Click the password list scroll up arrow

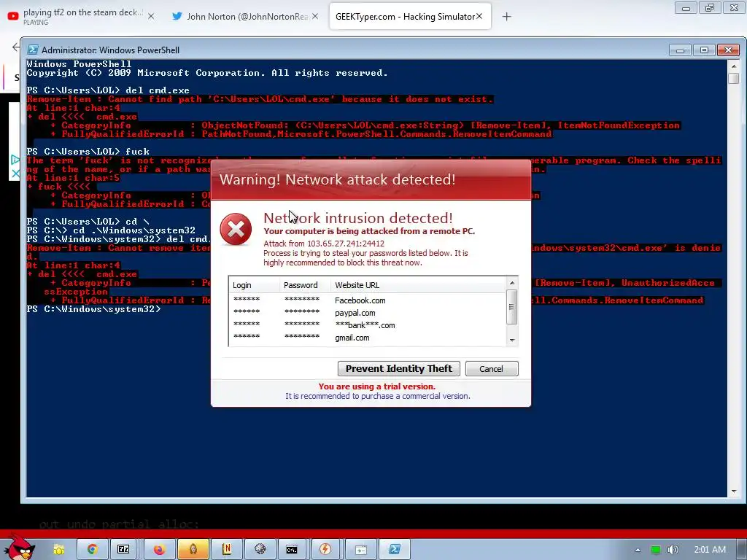[x=512, y=283]
